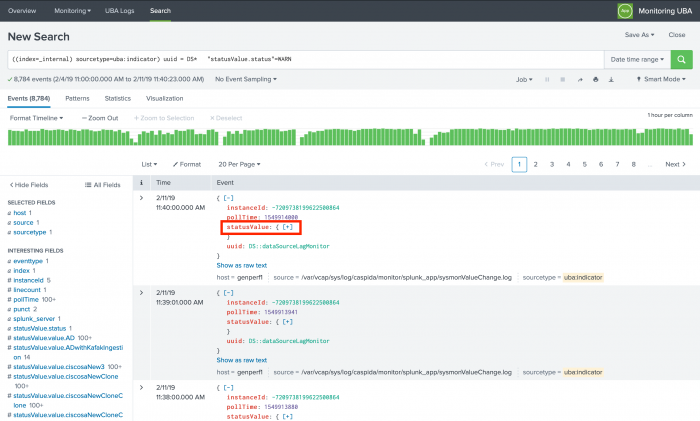
Task: Switch to Statistics tab
Action: click(118, 98)
